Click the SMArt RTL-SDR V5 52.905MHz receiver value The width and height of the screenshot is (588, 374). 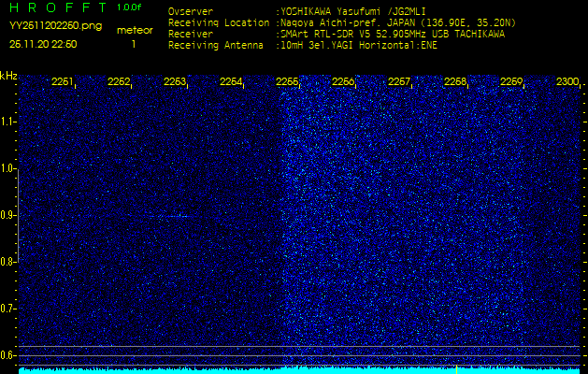pyautogui.click(x=393, y=35)
